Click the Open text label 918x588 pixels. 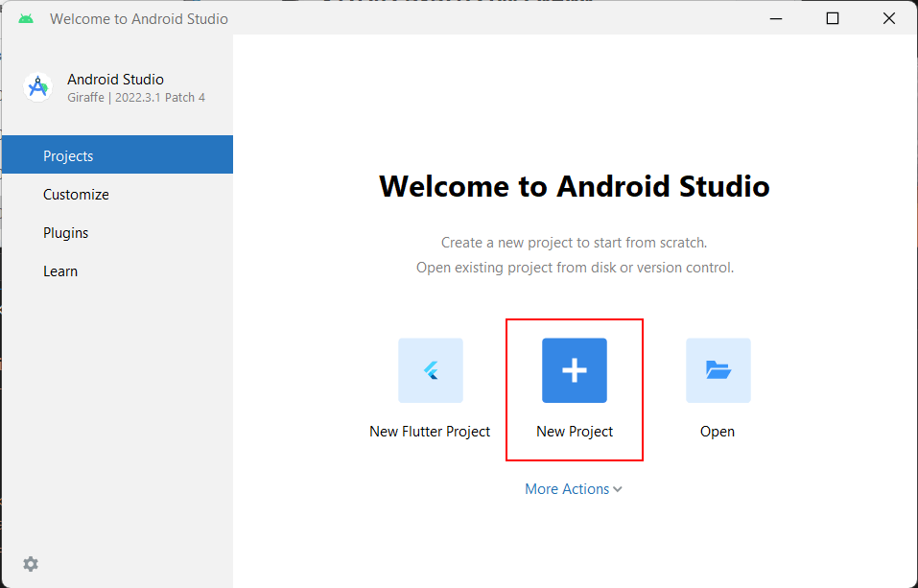(x=718, y=432)
